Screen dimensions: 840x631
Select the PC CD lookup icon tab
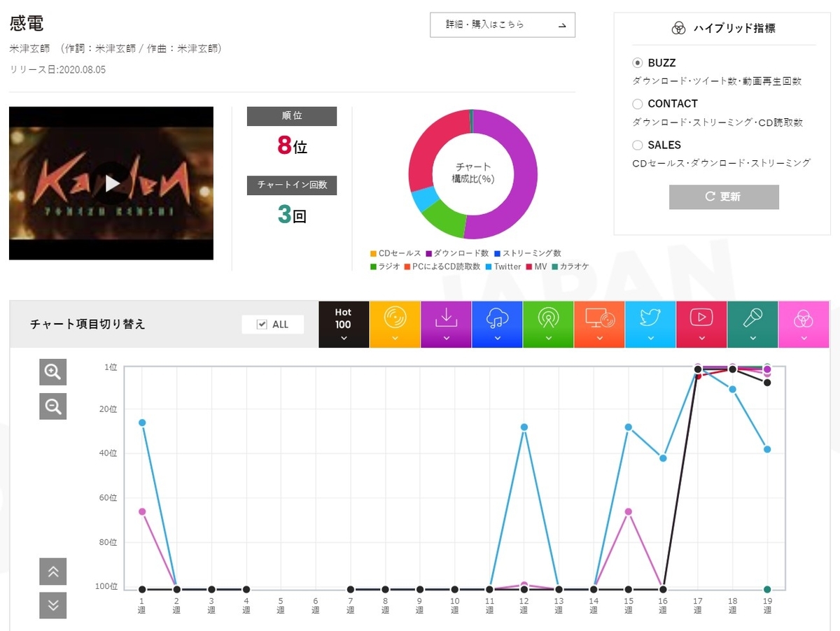(599, 325)
